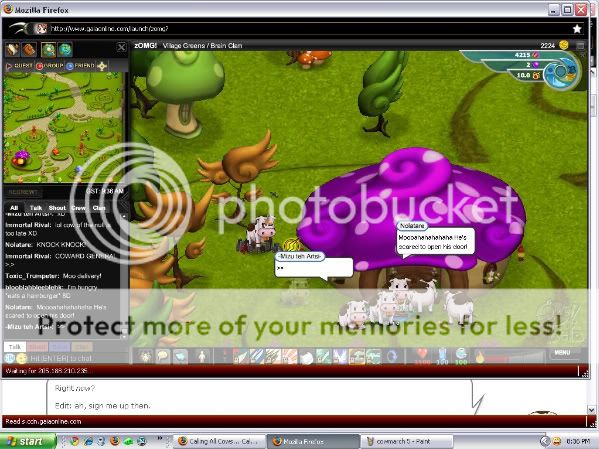
Task: Switch to the Shout chat tab
Action: (x=57, y=208)
